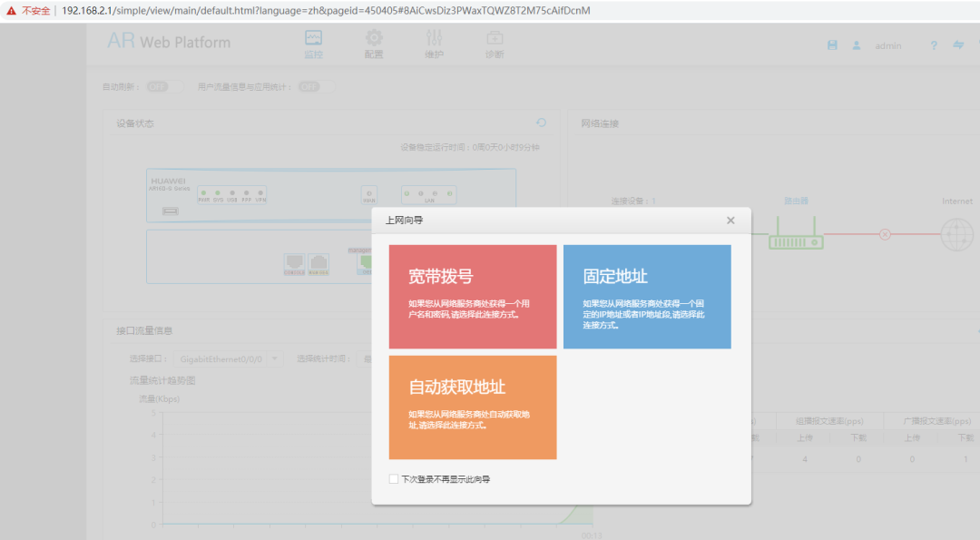Click the red disconnected link marker

click(x=885, y=234)
